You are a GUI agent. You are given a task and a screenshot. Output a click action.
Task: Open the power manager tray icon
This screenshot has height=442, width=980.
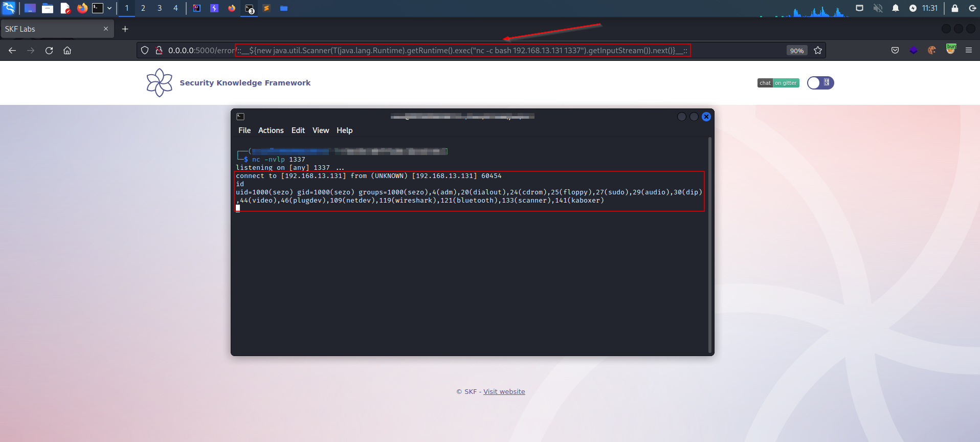(x=913, y=8)
